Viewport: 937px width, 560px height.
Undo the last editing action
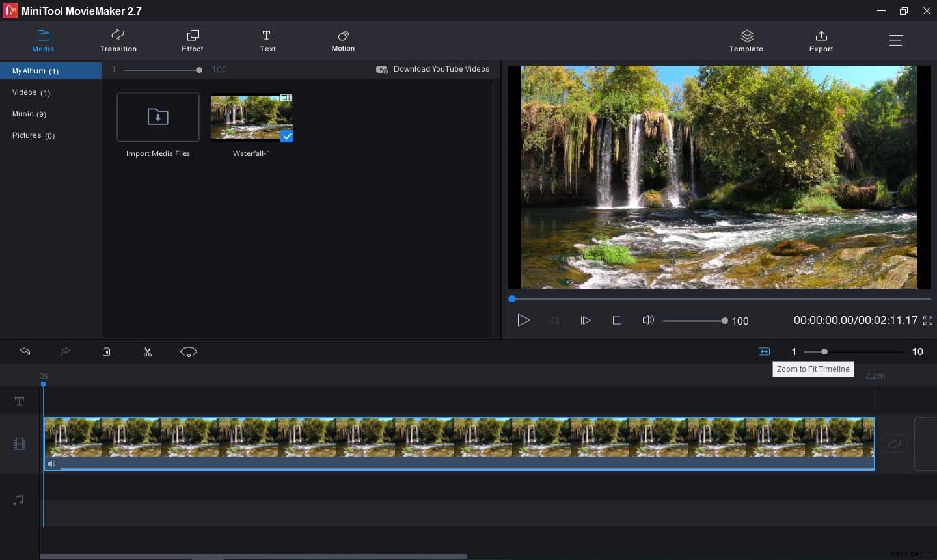[25, 352]
